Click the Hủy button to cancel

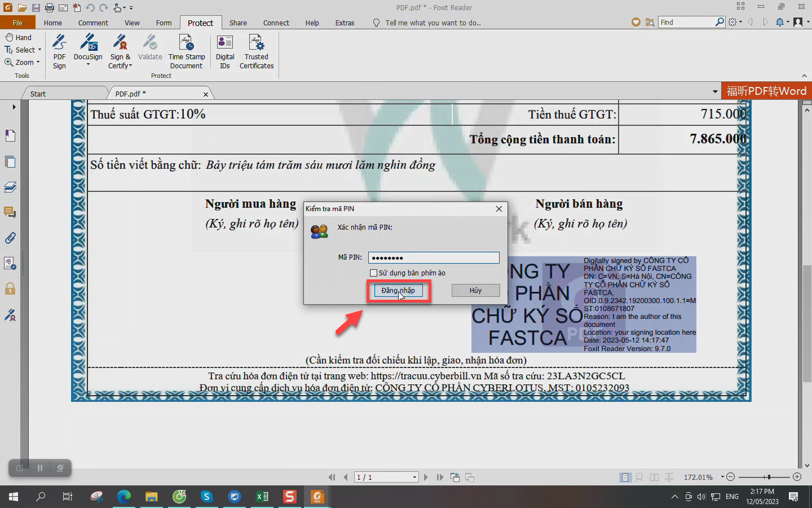tap(475, 291)
